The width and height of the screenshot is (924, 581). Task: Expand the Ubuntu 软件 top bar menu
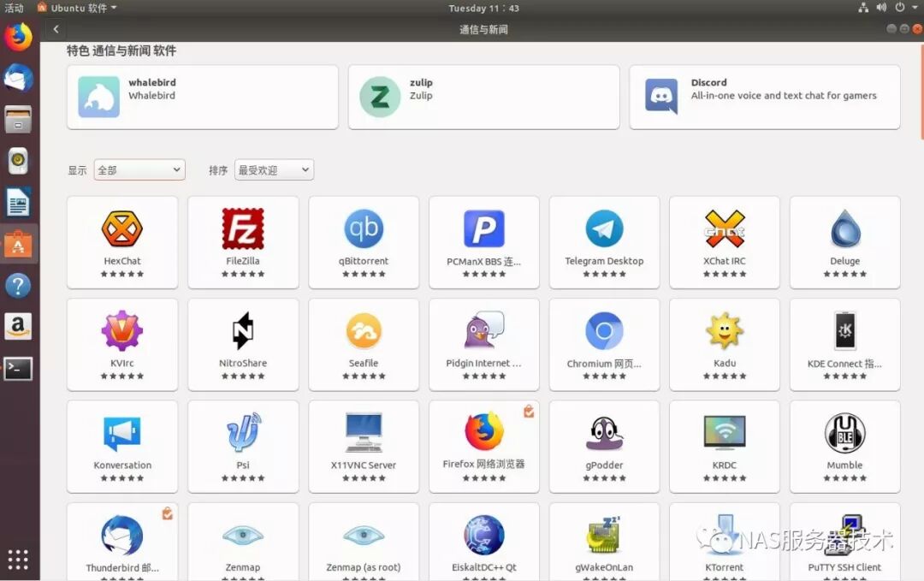click(77, 8)
